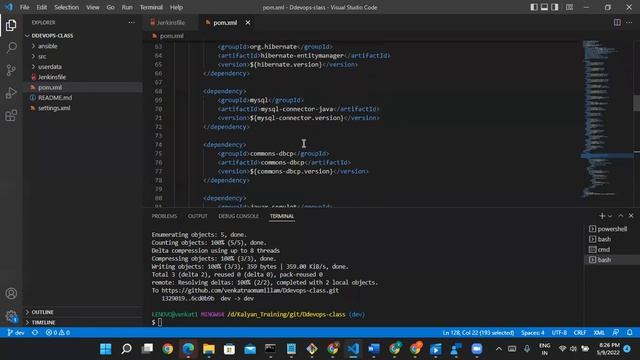The image size is (640, 360).
Task: Open the Run and Debug view
Action: pos(11,93)
